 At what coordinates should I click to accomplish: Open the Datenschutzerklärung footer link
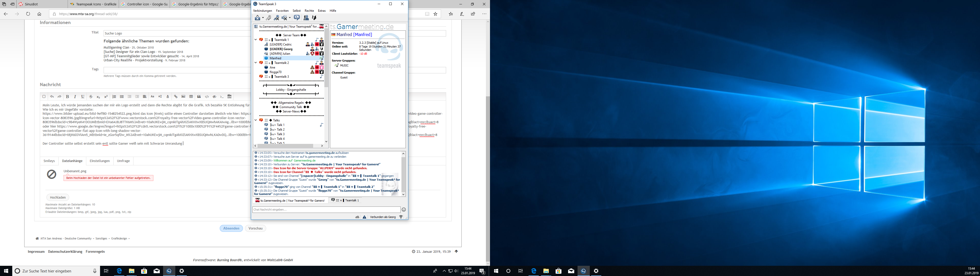tap(65, 252)
